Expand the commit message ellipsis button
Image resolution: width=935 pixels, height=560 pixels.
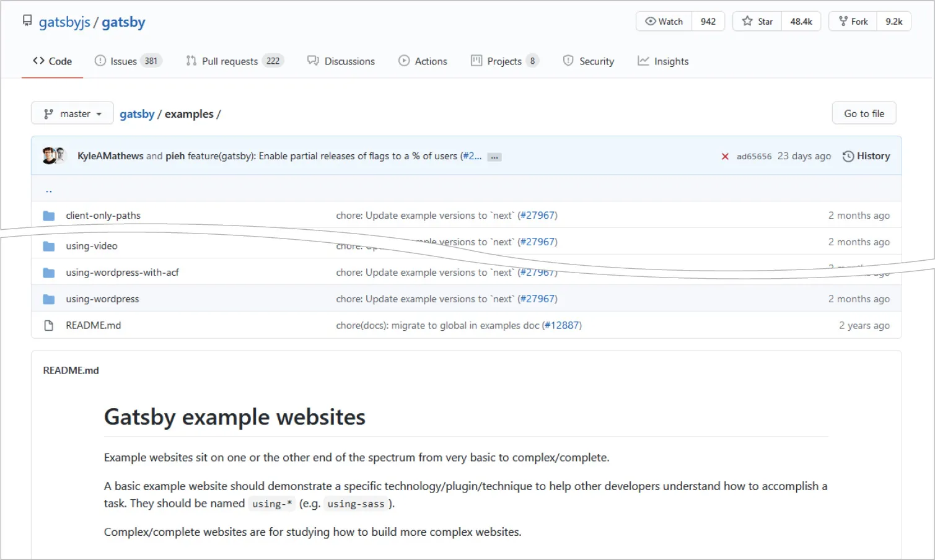(494, 157)
